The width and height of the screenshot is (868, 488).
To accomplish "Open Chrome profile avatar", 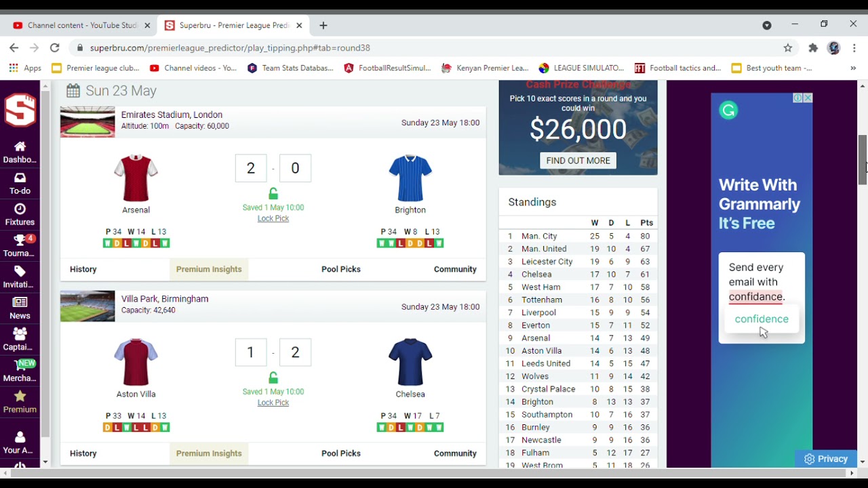I will pos(834,48).
